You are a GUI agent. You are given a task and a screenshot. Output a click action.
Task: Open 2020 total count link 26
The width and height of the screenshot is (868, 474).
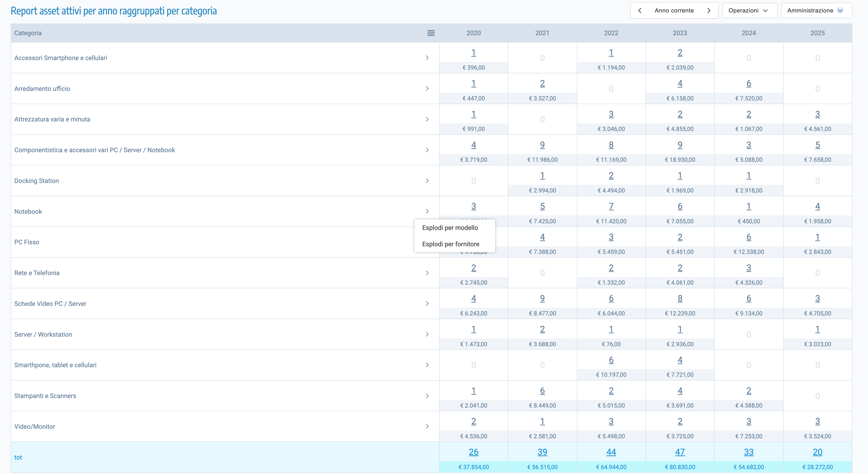473,452
